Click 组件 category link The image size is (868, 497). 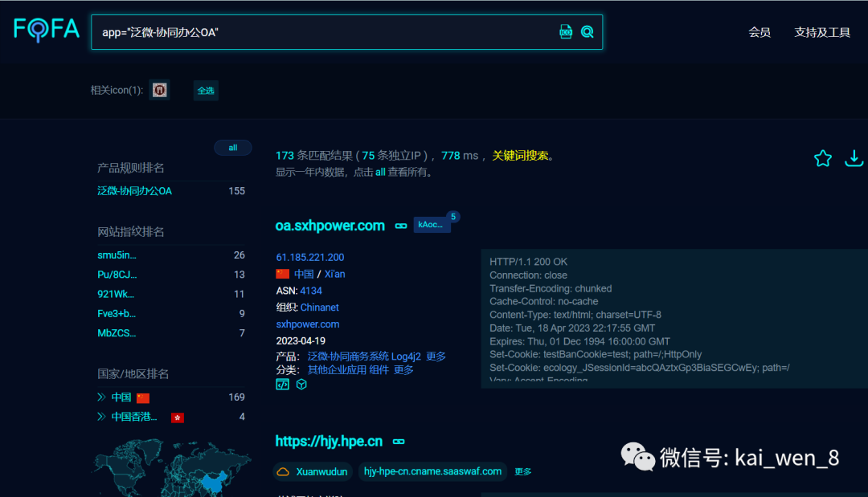[379, 369]
